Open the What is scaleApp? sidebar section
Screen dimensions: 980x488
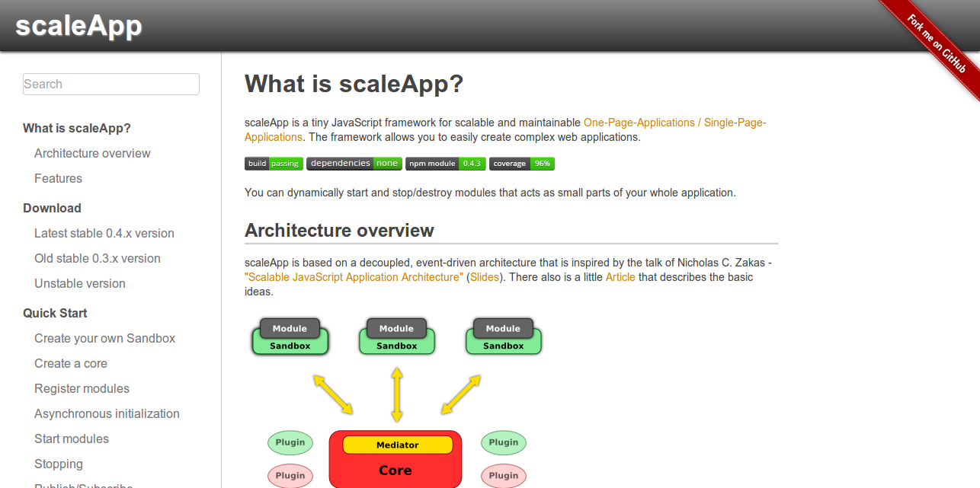coord(77,128)
